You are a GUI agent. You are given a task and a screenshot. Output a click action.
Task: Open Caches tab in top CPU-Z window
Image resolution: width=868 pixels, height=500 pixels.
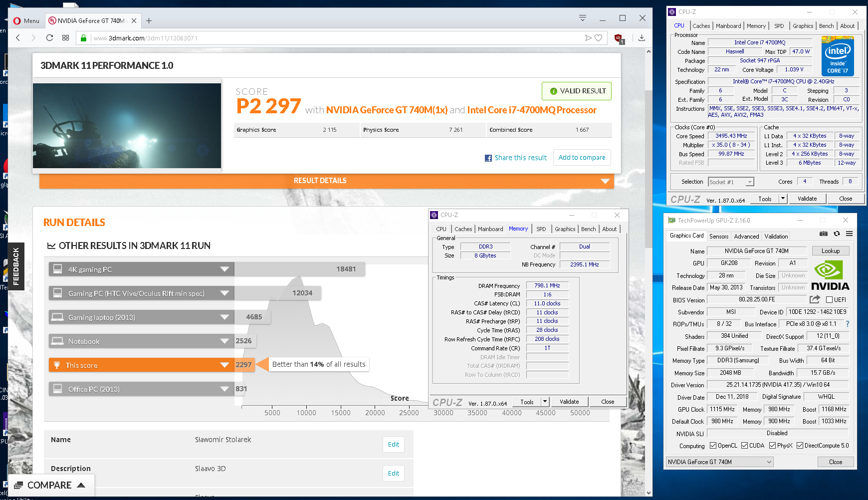click(x=701, y=26)
